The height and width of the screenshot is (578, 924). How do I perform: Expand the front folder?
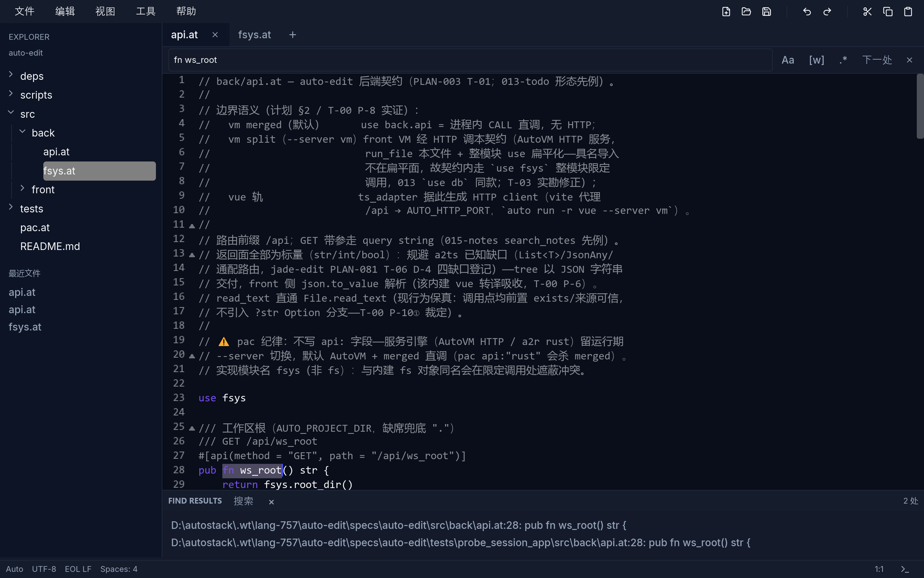coord(22,188)
